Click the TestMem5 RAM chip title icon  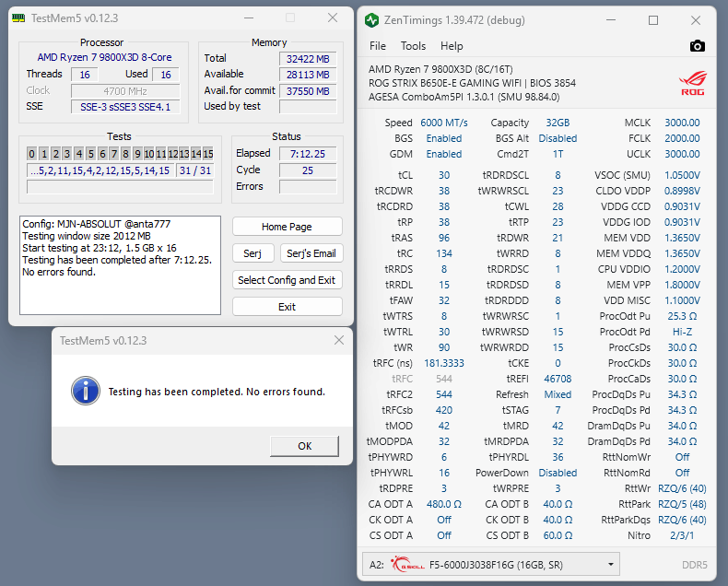(18, 18)
